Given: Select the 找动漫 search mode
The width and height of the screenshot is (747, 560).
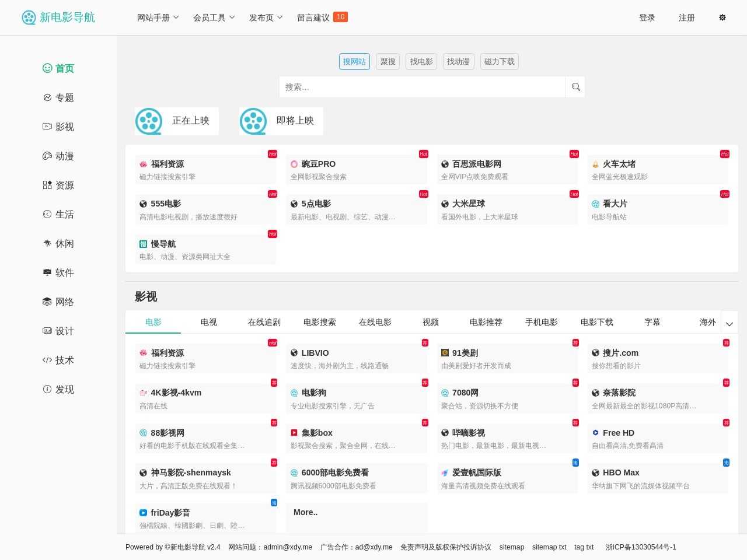Looking at the screenshot, I should click(458, 62).
